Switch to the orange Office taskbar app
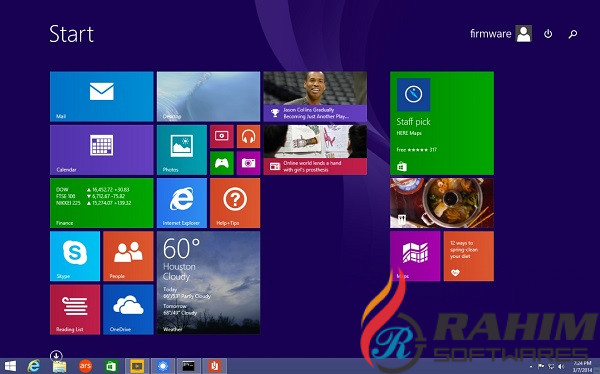The height and width of the screenshot is (374, 600). [x=214, y=366]
